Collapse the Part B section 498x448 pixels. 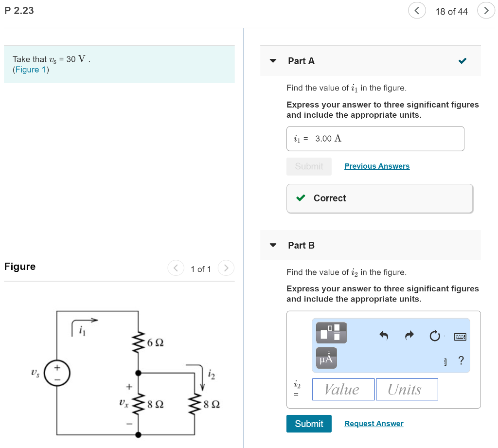(x=272, y=245)
